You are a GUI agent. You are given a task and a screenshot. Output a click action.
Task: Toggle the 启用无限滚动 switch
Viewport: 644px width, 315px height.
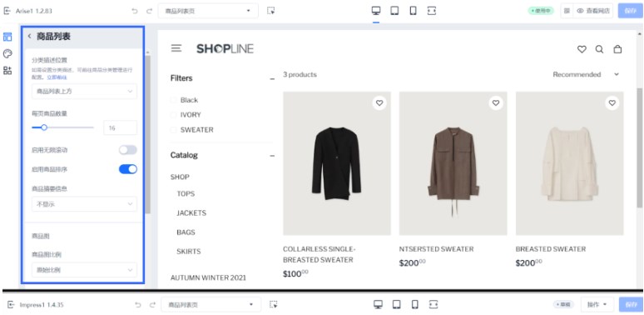click(128, 150)
